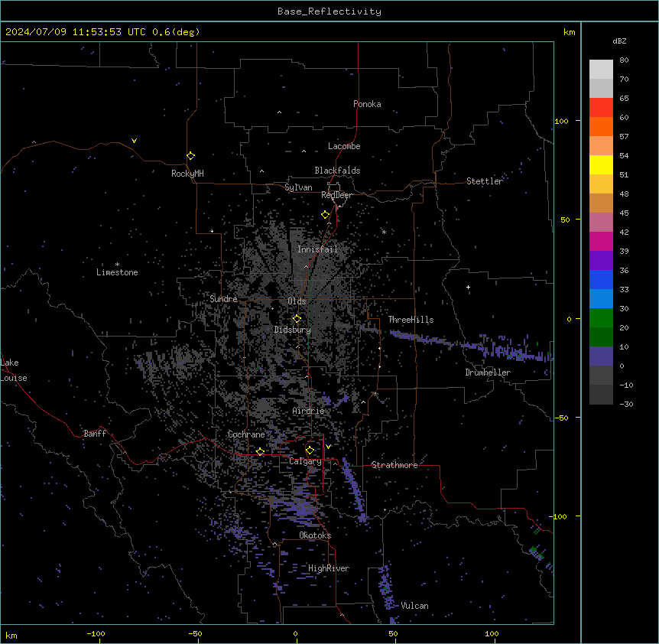Click the Olds town label
The width and height of the screenshot is (659, 644).
click(297, 301)
